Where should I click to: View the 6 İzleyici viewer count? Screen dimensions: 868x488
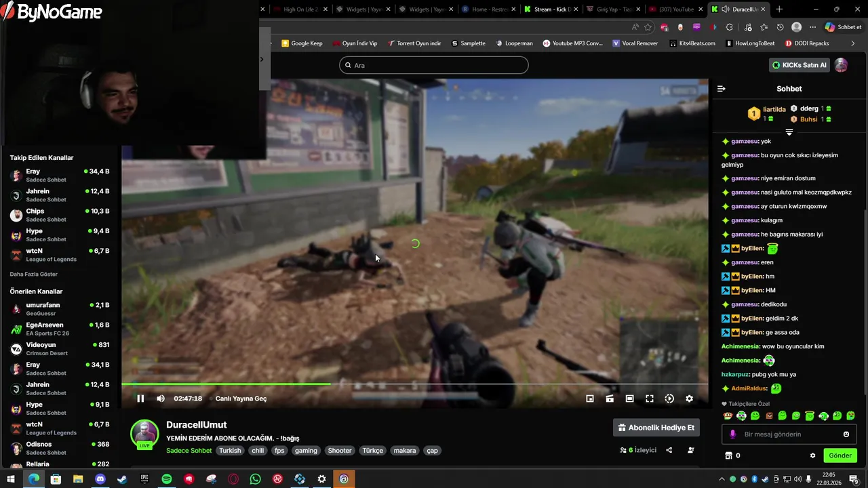(638, 450)
